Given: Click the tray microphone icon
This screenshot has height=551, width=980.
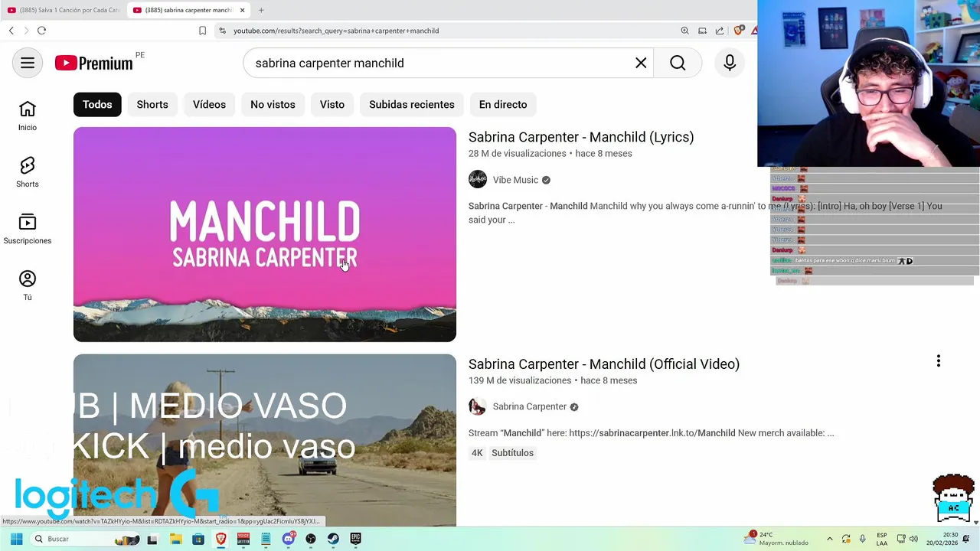Looking at the screenshot, I should click(862, 539).
